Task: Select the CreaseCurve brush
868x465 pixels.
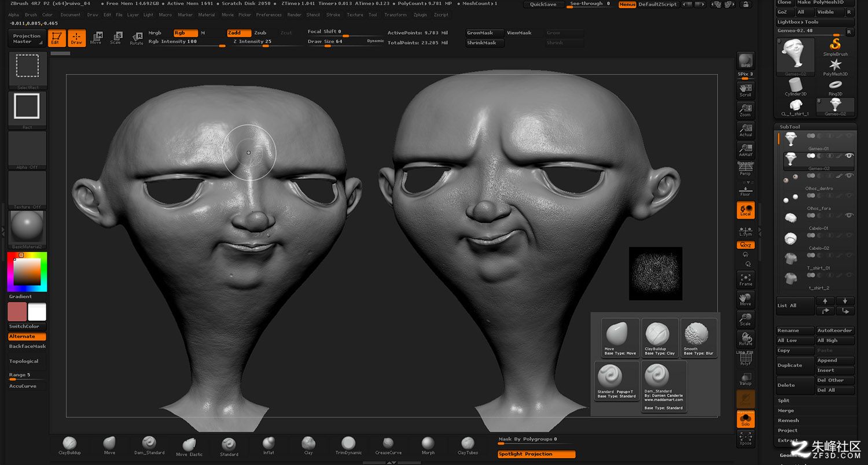Action: [x=388, y=446]
